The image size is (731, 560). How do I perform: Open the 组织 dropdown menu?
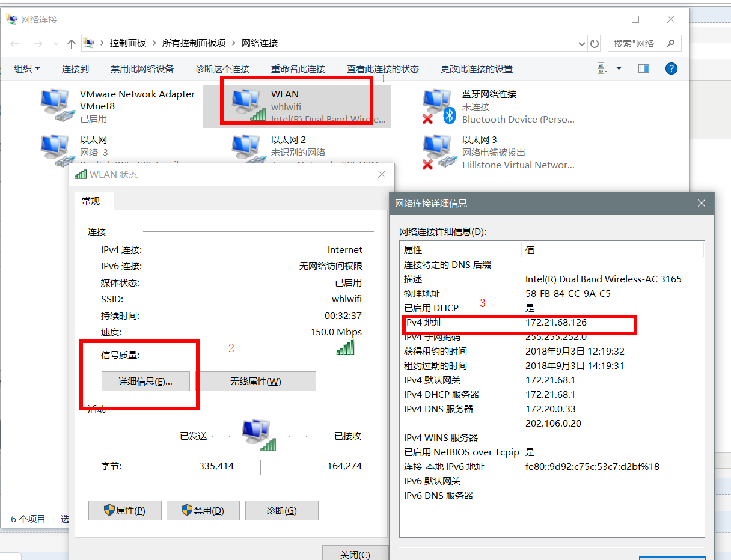27,68
